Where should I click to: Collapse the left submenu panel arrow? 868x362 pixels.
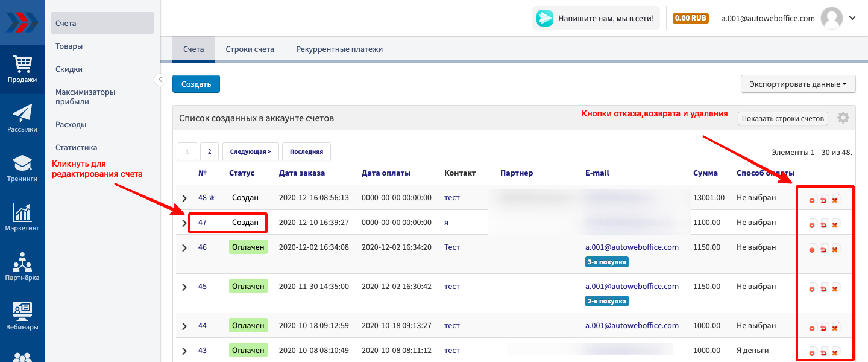pyautogui.click(x=160, y=79)
